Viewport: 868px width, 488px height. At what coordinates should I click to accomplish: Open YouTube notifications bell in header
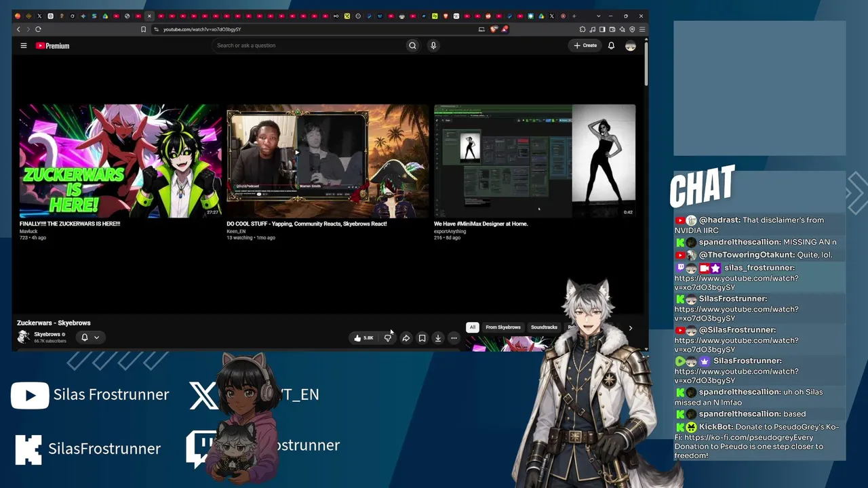tap(611, 45)
